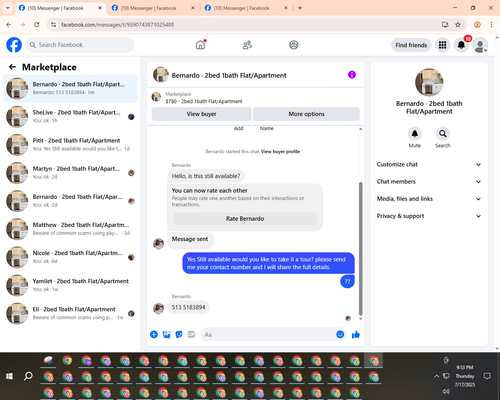
Task: Attach a photo using image icon
Action: pos(166,334)
